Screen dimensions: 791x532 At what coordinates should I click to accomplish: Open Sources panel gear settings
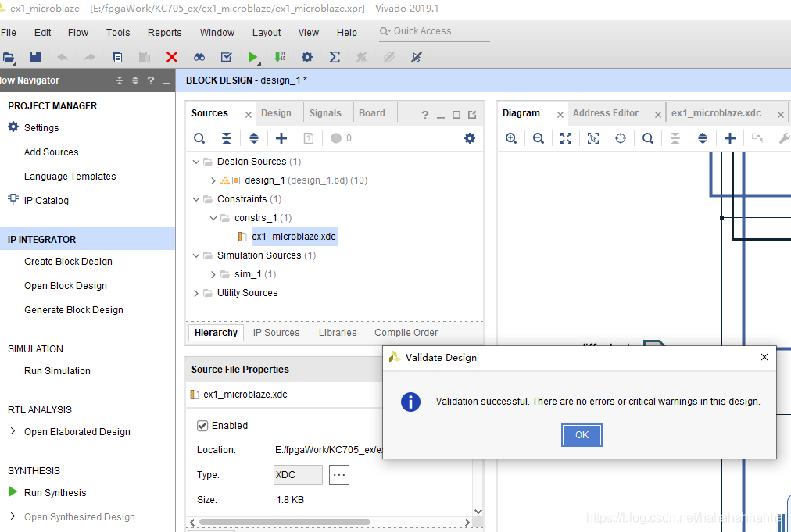[470, 138]
